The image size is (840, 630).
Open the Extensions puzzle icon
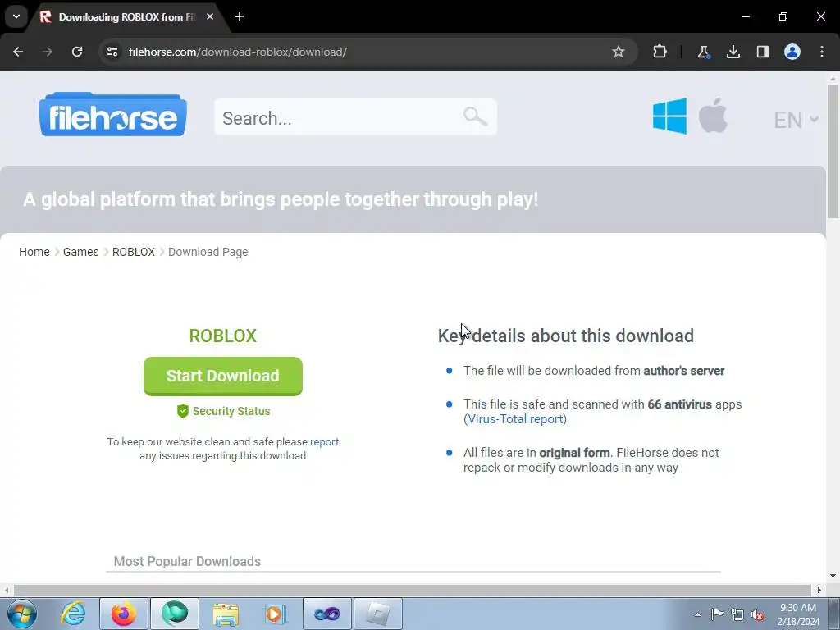(x=660, y=52)
